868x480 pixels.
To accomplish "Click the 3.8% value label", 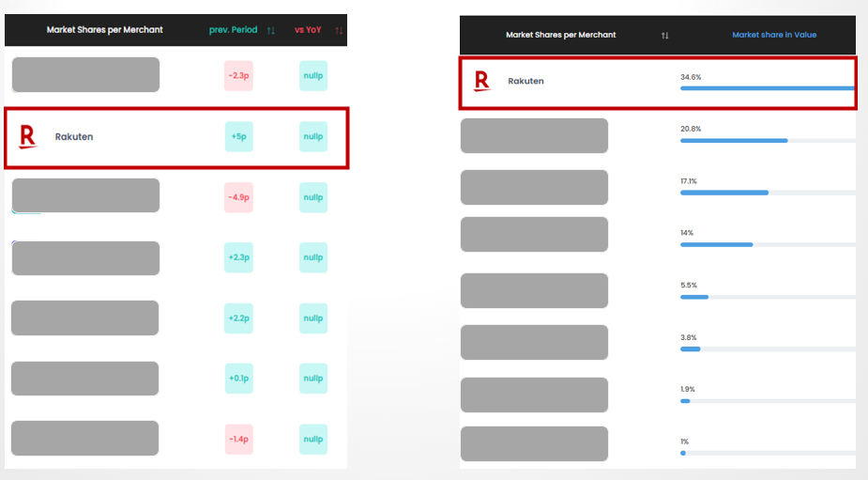I will tap(689, 337).
